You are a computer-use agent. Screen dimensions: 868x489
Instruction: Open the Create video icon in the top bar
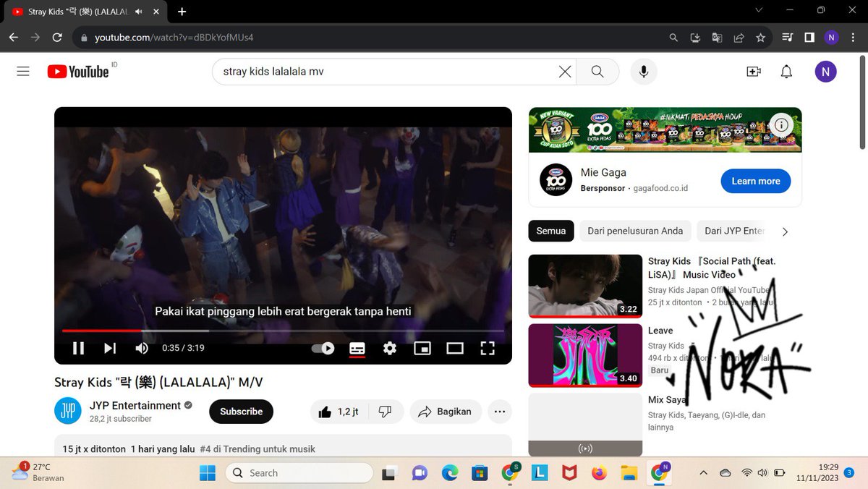click(x=753, y=72)
